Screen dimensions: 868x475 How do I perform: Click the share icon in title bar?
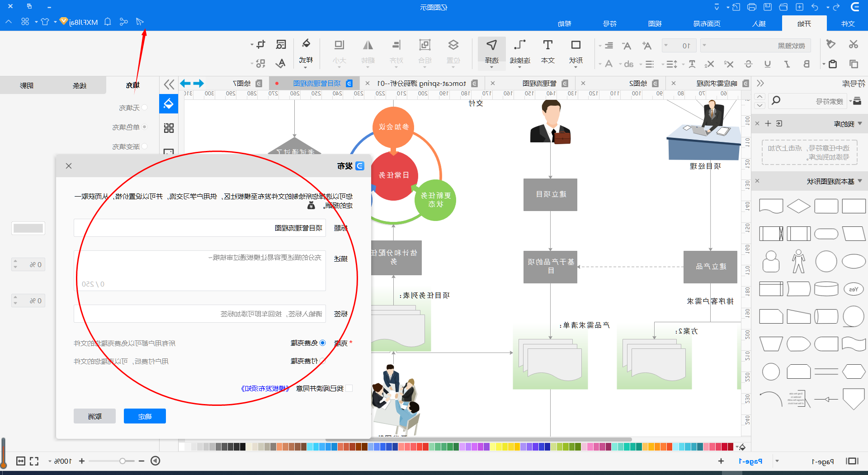pos(123,22)
